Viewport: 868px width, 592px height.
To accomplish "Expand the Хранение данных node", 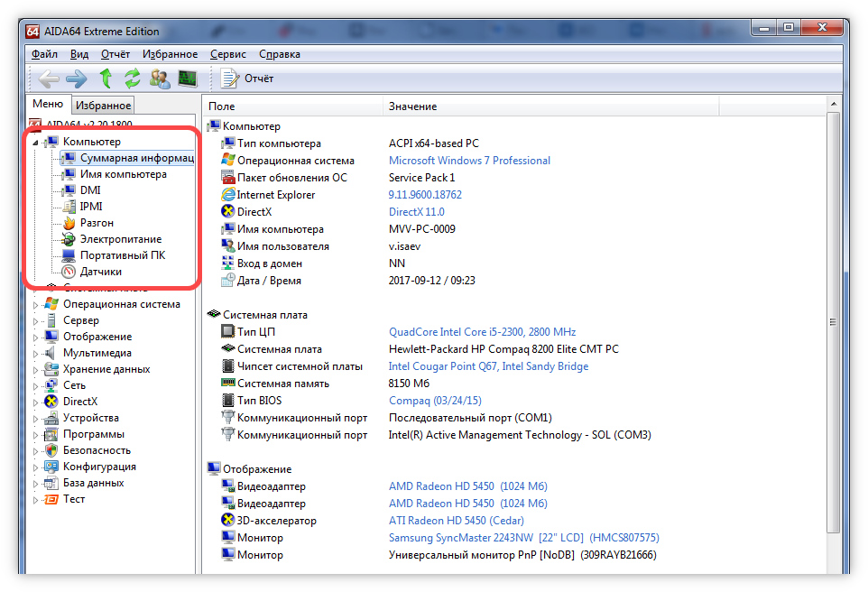I will point(36,370).
